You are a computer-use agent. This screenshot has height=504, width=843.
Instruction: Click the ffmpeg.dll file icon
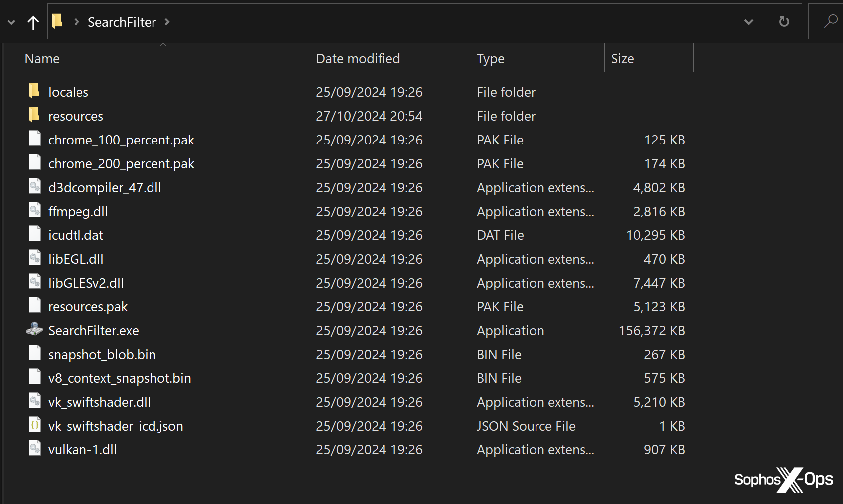point(34,211)
